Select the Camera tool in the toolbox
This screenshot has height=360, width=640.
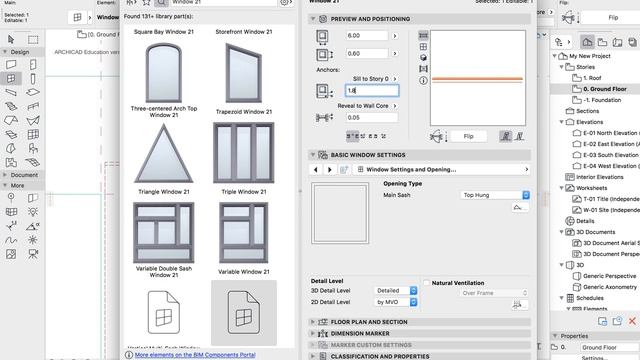[33, 254]
